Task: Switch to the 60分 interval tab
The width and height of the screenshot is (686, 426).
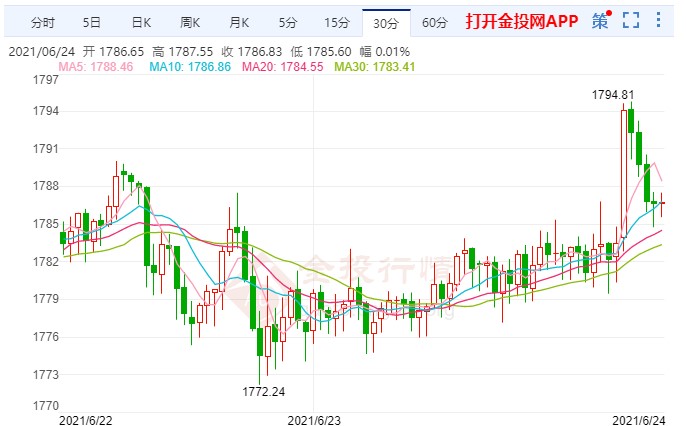Action: (x=435, y=22)
